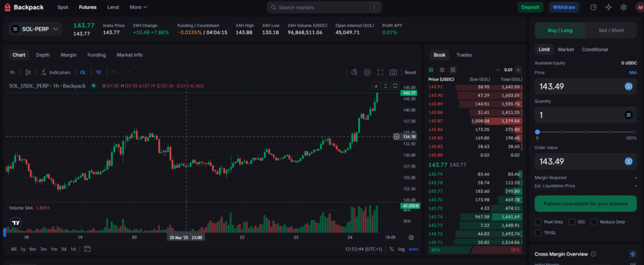
Task: Switch to the Market Info tab
Action: [130, 55]
